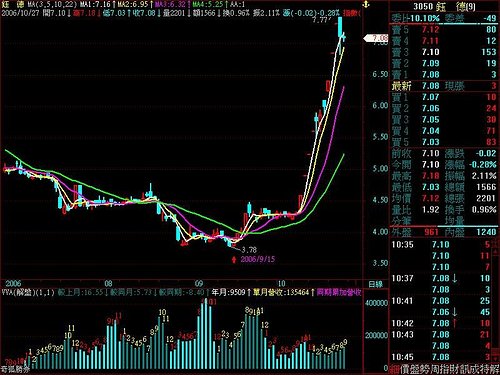
Task: Select the 解 tab at far right
Action: point(495,369)
